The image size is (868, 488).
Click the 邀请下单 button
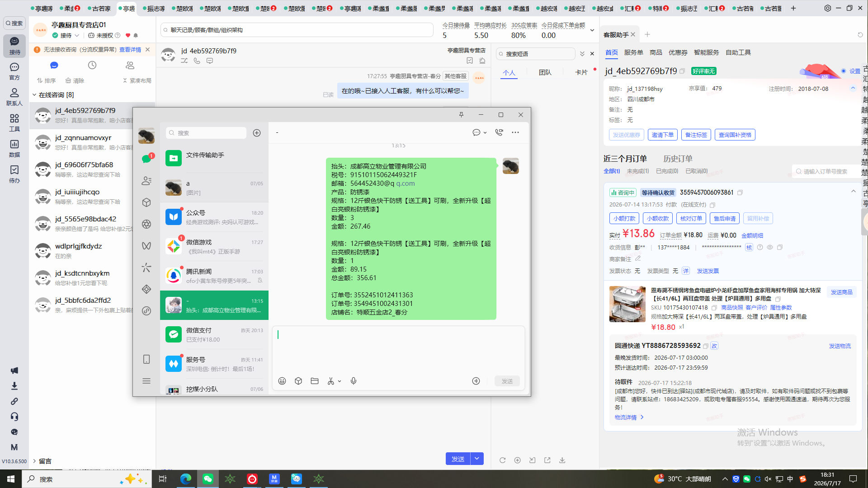(663, 135)
